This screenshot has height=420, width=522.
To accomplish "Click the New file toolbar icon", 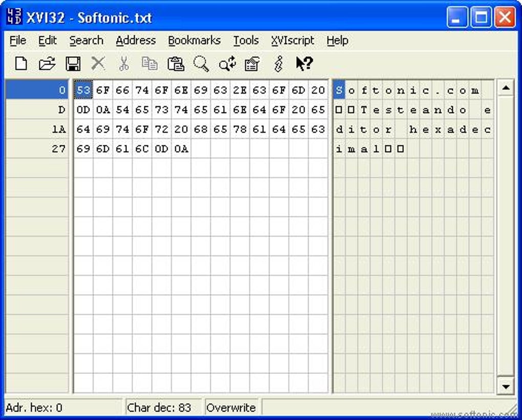I will pos(21,63).
